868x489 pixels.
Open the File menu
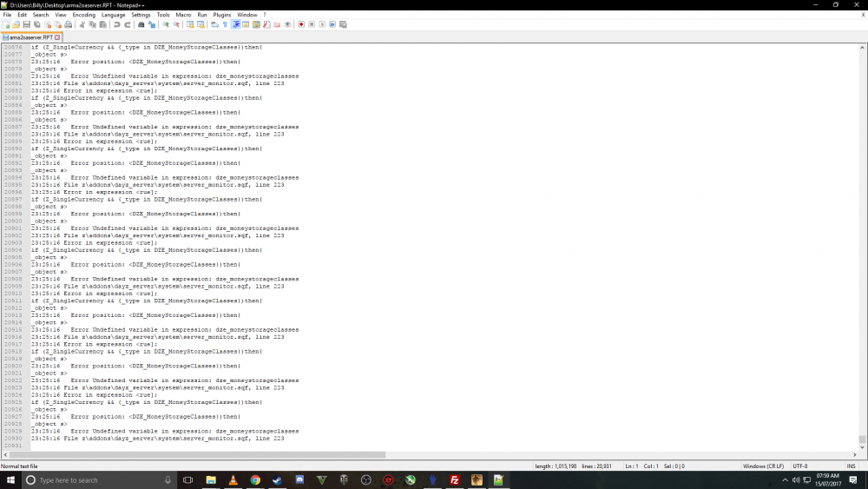click(x=7, y=15)
